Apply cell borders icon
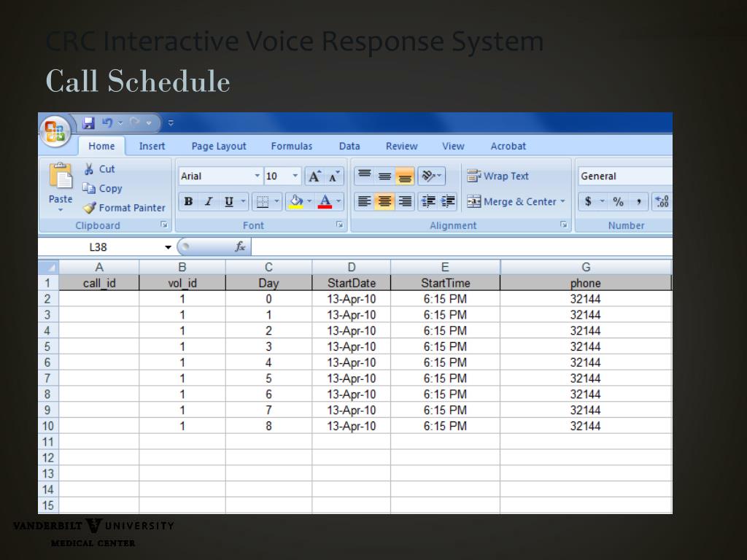 point(262,201)
